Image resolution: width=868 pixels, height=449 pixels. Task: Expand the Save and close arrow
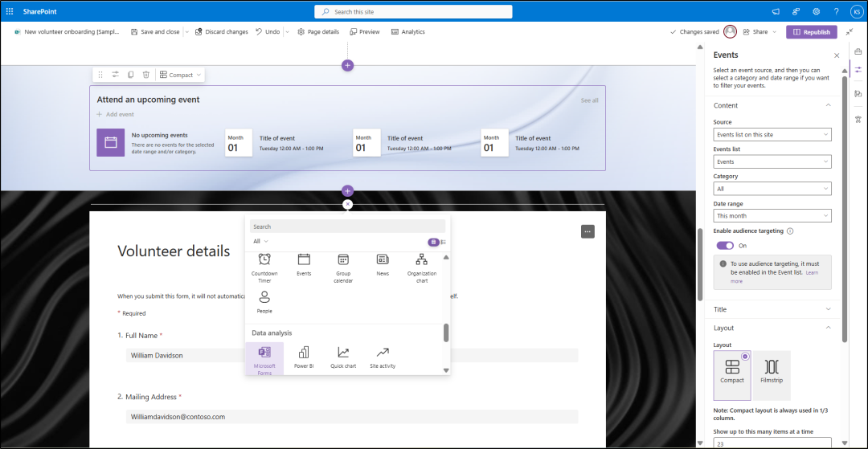coord(187,32)
